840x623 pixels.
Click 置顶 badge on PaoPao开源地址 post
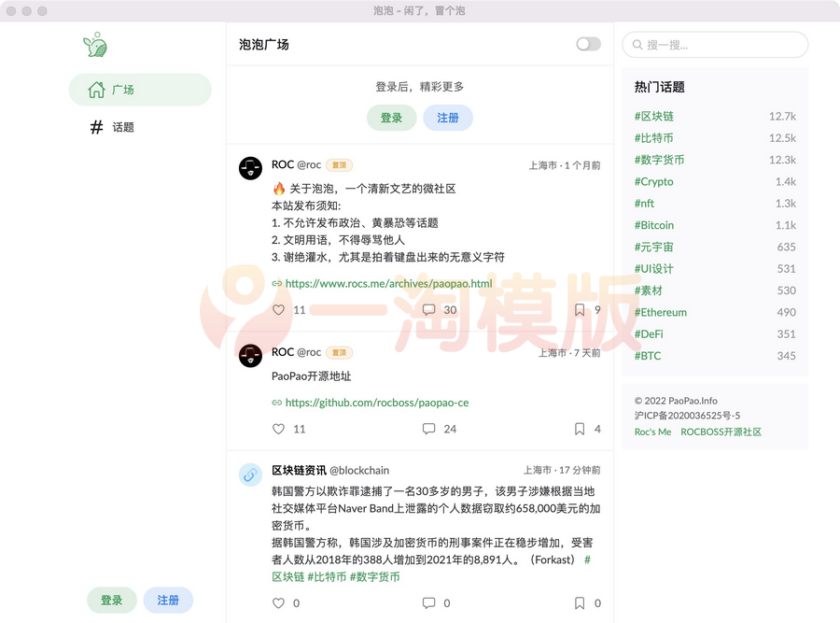point(339,353)
